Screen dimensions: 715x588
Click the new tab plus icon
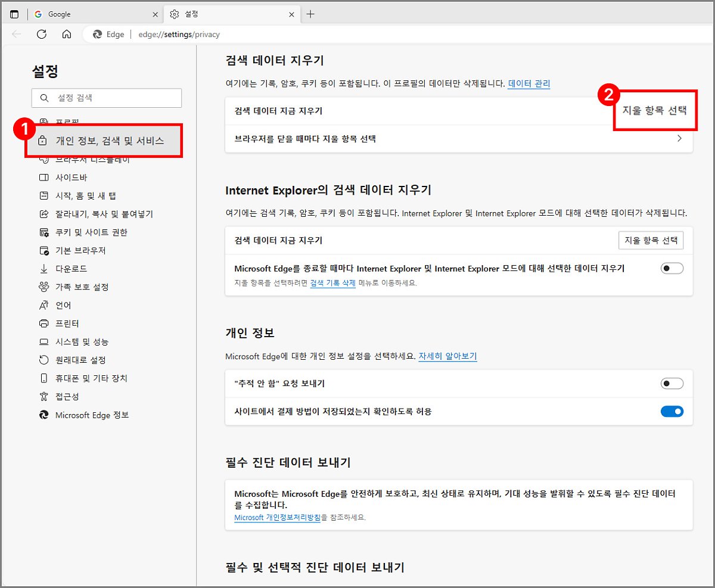pos(310,14)
